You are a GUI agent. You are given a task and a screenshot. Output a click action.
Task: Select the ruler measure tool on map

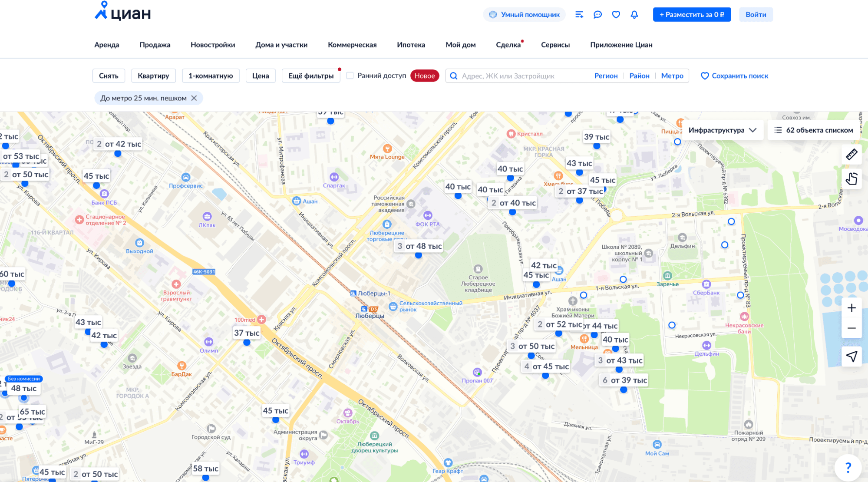click(x=851, y=155)
